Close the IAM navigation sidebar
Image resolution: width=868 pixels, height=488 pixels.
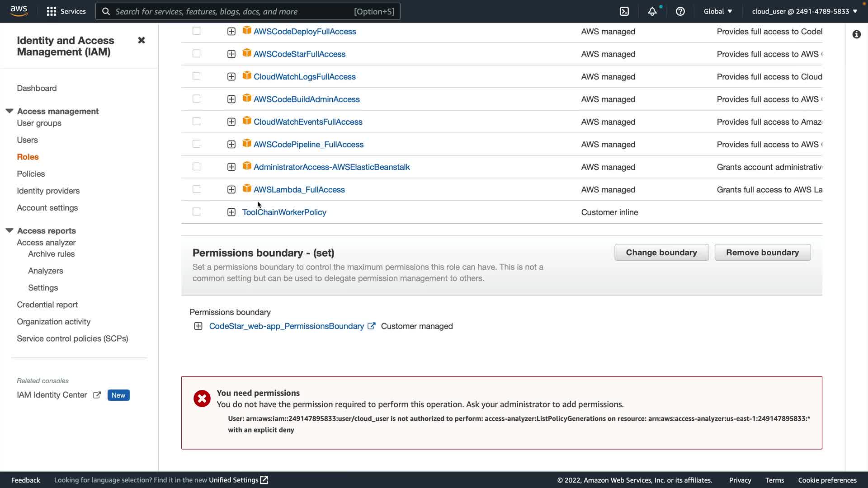141,40
